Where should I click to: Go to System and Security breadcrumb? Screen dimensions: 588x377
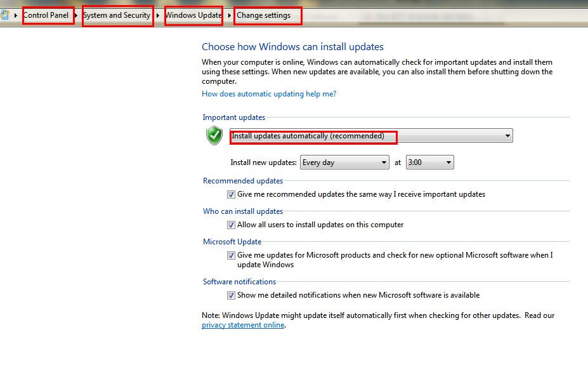(x=117, y=15)
